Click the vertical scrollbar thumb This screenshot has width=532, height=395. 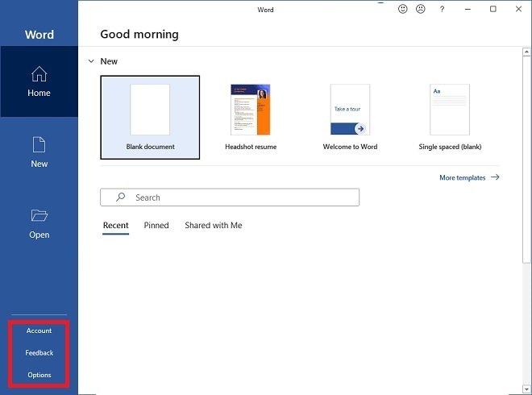click(526, 159)
